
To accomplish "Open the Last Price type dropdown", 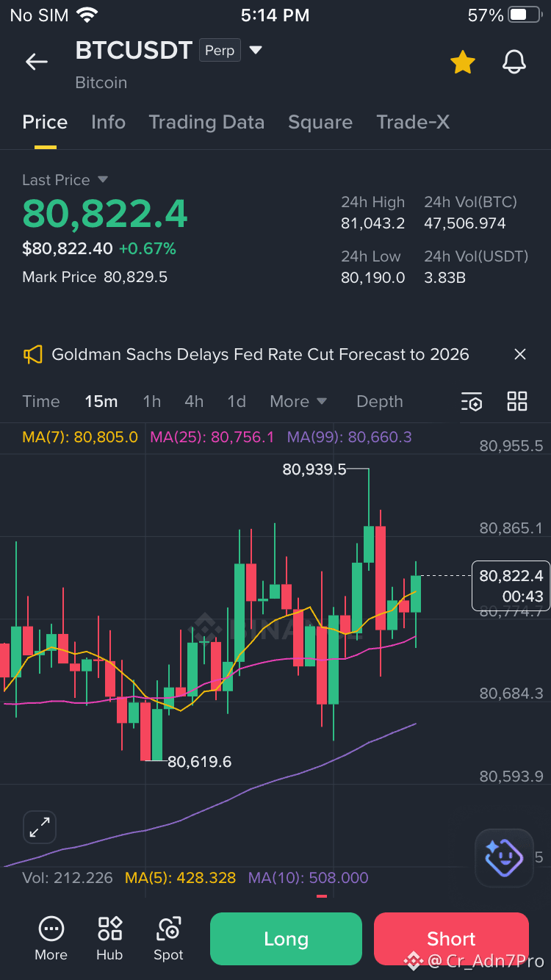I will [103, 180].
